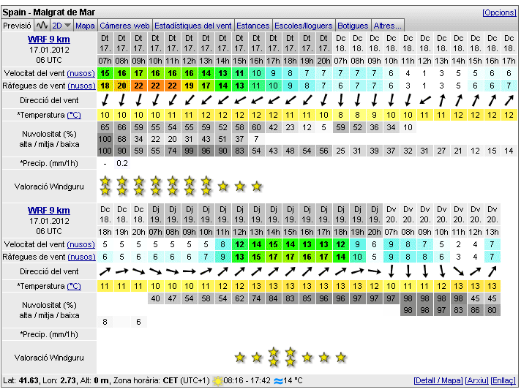The image size is (532, 392).
Task: Change wind speed units via first nusos link
Action: 80,73
